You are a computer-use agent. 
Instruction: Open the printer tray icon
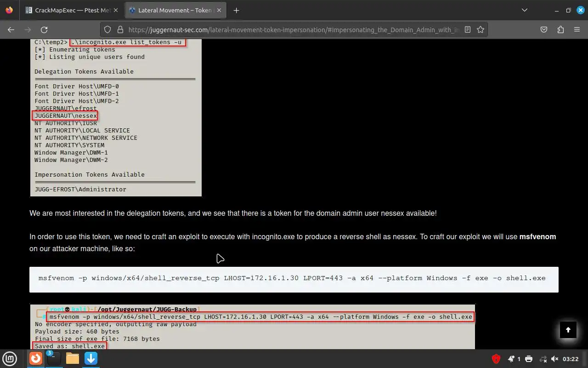(529, 359)
